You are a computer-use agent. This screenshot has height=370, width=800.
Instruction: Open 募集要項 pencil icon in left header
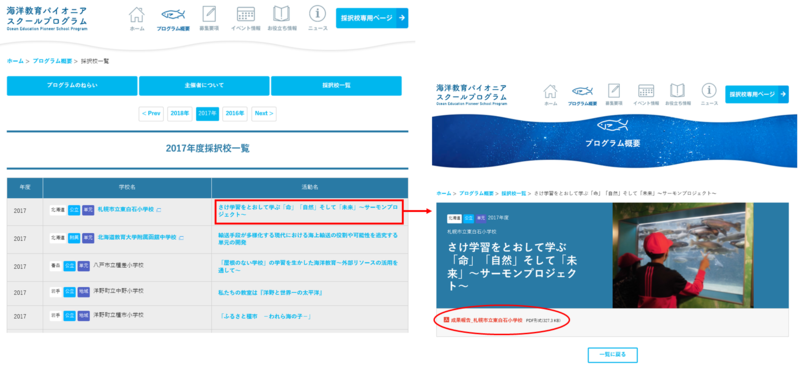[209, 18]
